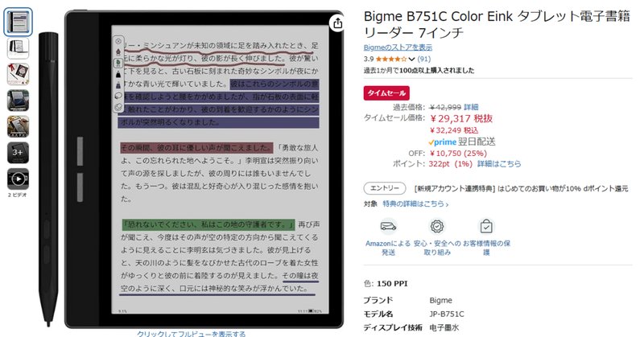Open お客様情報の保護 link
The image size is (644, 337).
[x=486, y=248]
